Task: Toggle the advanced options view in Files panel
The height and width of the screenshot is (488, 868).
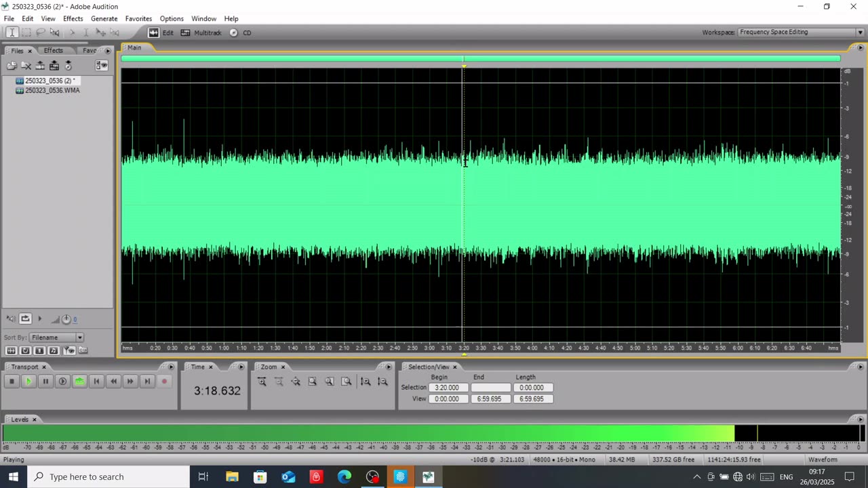Action: pyautogui.click(x=102, y=66)
